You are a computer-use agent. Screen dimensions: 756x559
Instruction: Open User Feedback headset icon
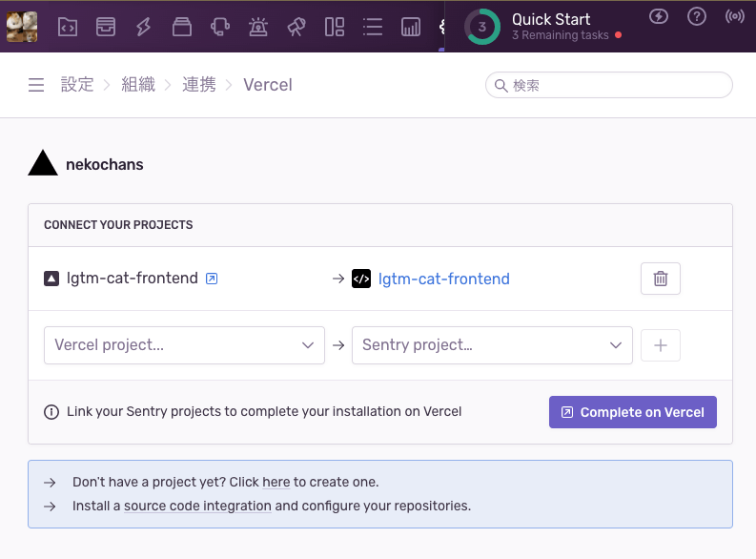coord(220,27)
